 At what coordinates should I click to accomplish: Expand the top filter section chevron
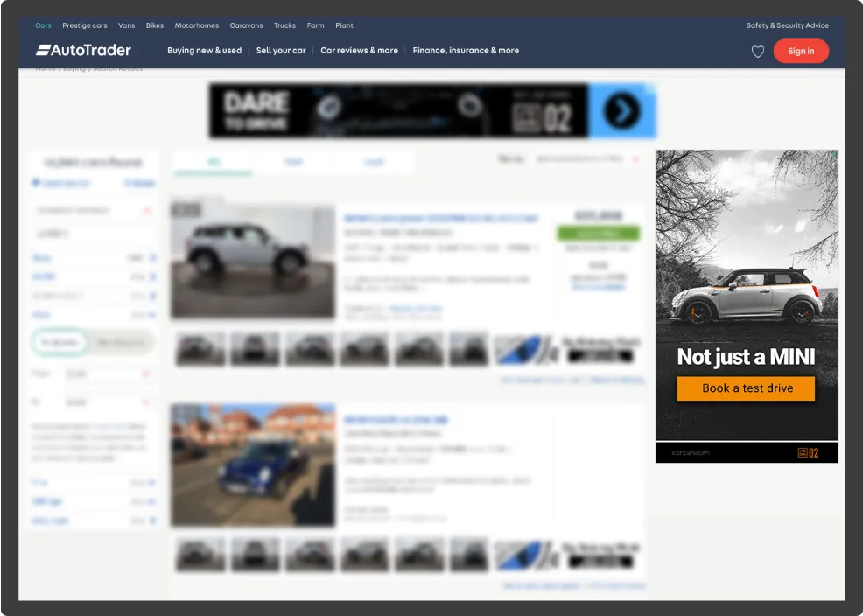pyautogui.click(x=147, y=210)
